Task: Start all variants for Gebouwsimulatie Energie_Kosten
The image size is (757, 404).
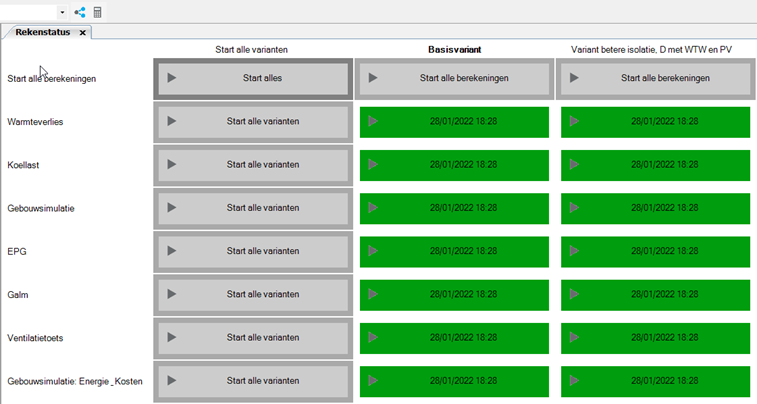Action: point(253,381)
